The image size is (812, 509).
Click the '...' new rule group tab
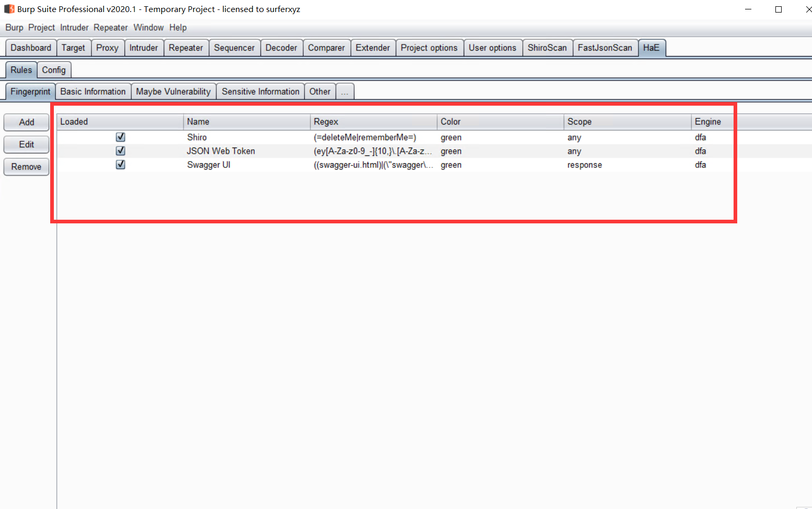tap(345, 92)
